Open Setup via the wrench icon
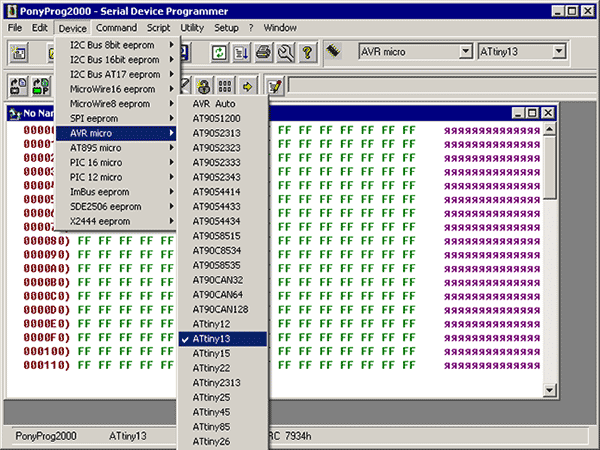 click(x=285, y=52)
